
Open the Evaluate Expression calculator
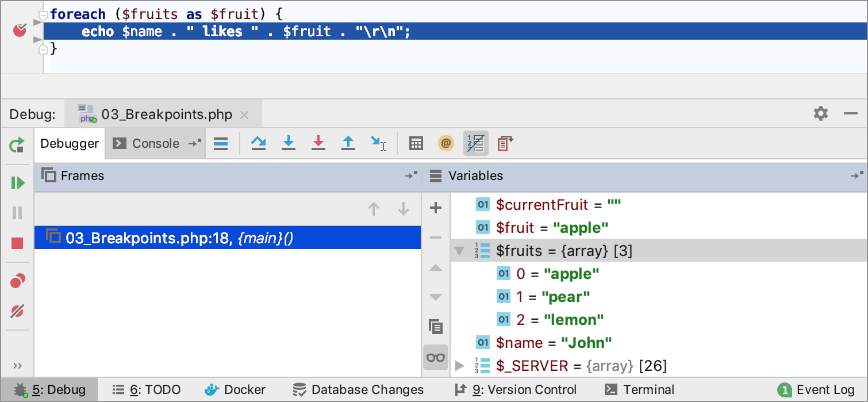coord(416,144)
